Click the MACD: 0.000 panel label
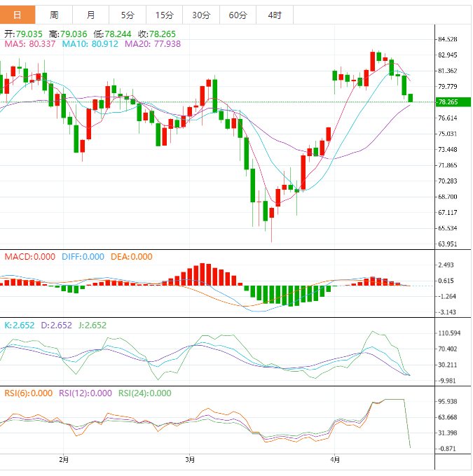This screenshot has height=476, width=473. tap(30, 257)
